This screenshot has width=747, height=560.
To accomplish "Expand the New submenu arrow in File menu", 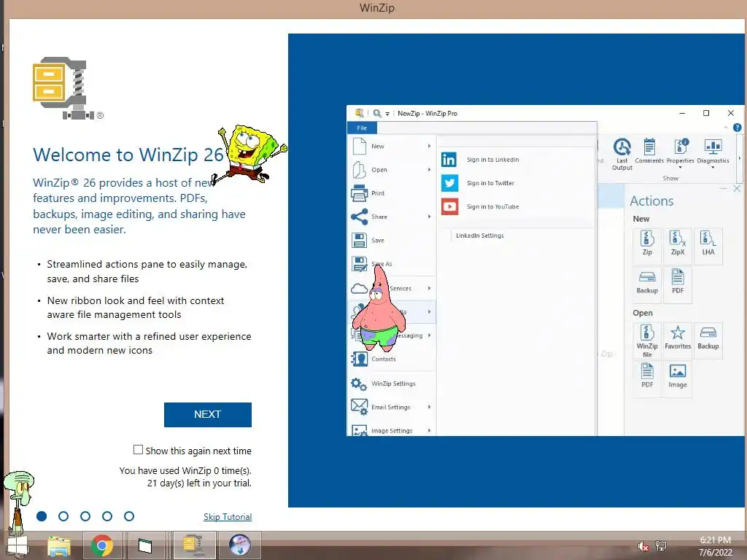I will tap(429, 146).
